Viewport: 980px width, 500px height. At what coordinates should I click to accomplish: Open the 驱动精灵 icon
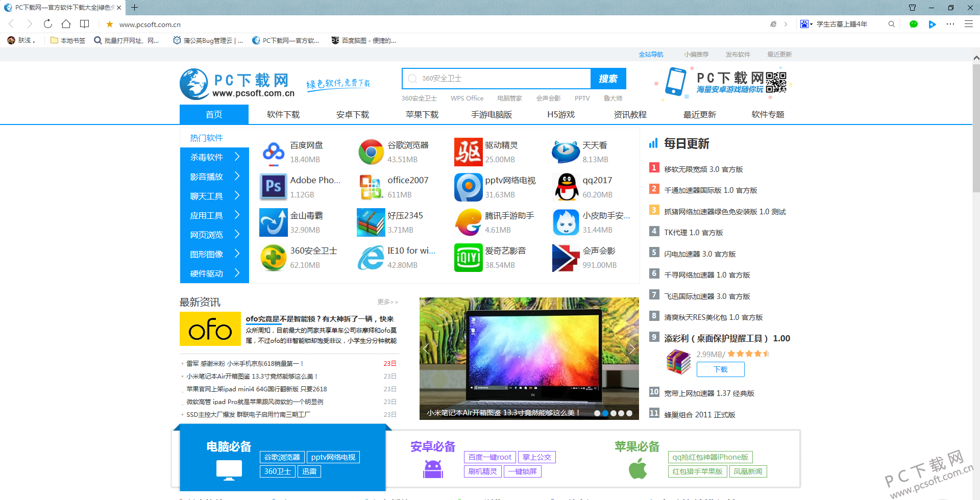(468, 152)
